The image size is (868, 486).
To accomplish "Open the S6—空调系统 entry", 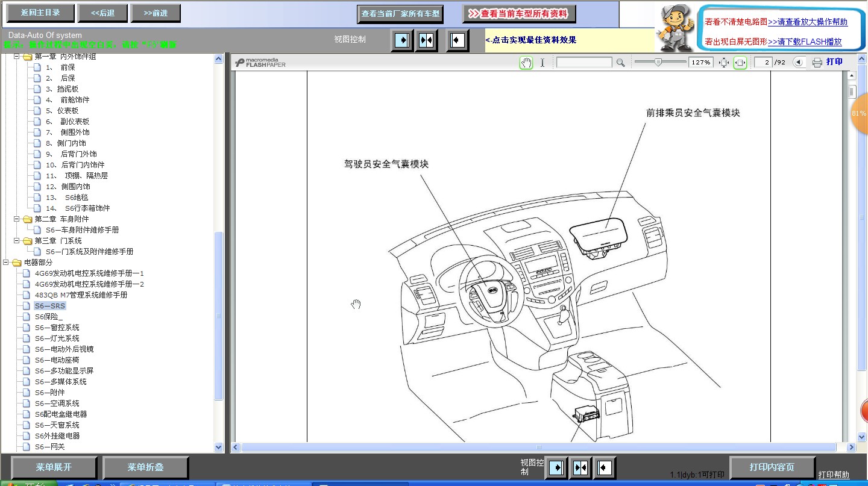I will click(x=57, y=403).
